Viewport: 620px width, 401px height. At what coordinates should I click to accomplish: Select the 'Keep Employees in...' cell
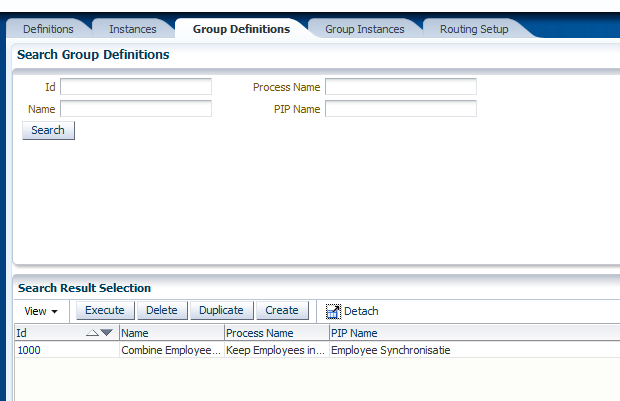coord(276,350)
